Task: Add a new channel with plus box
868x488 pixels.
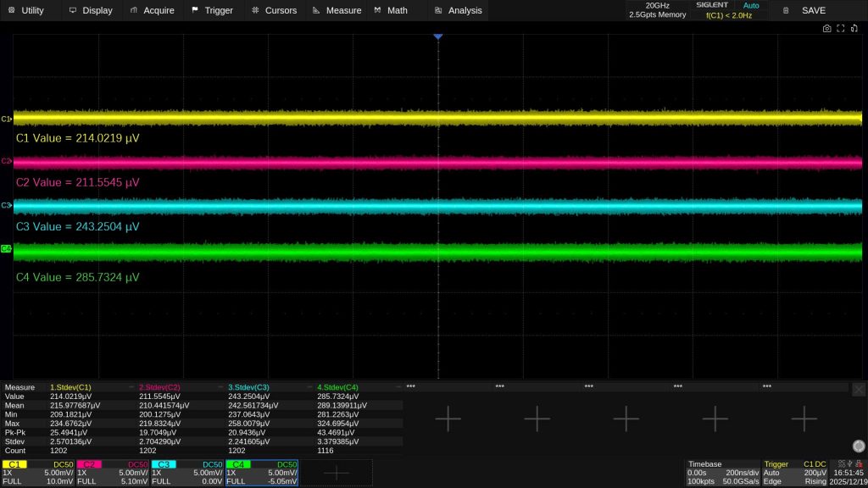Action: [337, 474]
